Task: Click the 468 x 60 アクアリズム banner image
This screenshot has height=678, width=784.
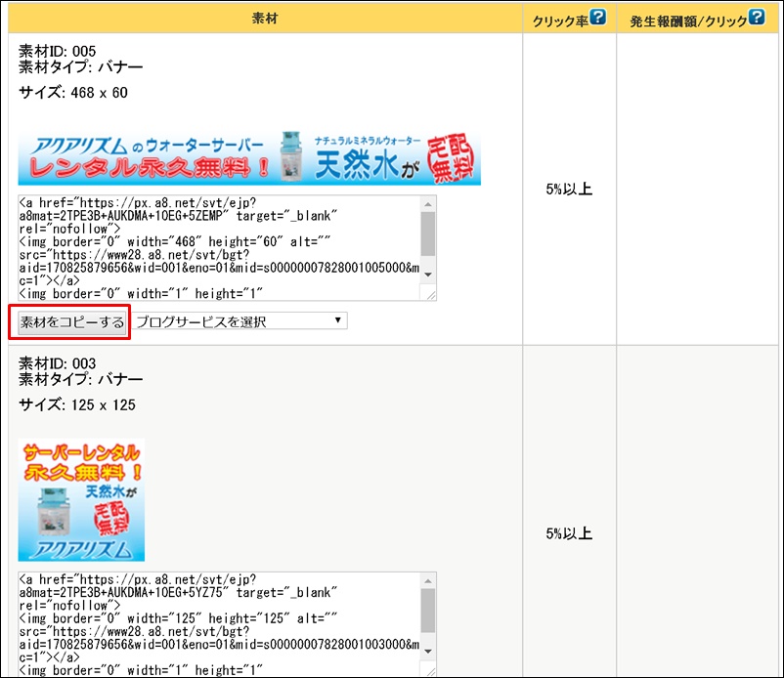Action: (x=249, y=158)
